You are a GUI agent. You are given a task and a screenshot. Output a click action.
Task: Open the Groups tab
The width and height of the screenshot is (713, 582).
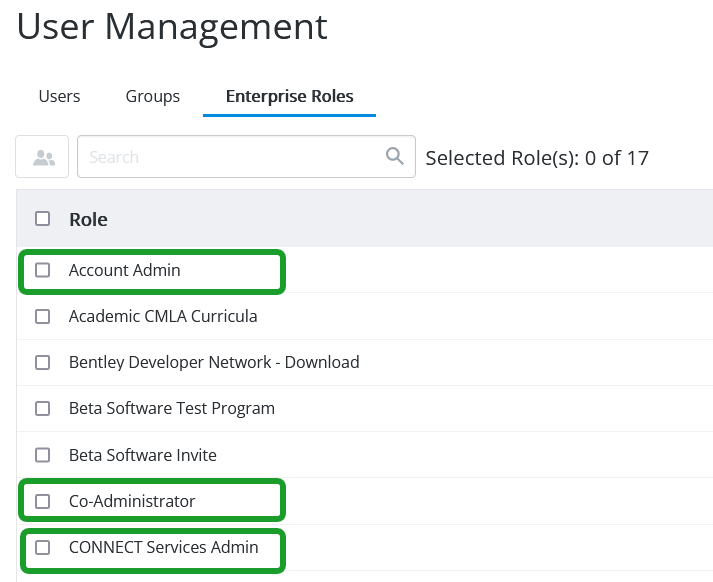(153, 96)
